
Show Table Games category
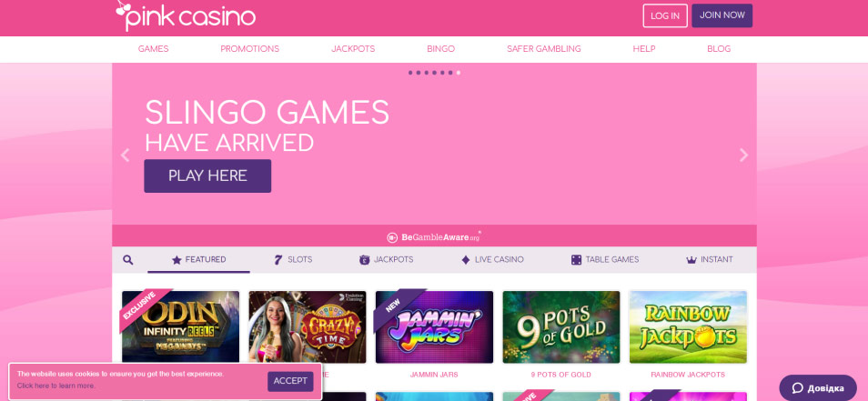pos(605,259)
